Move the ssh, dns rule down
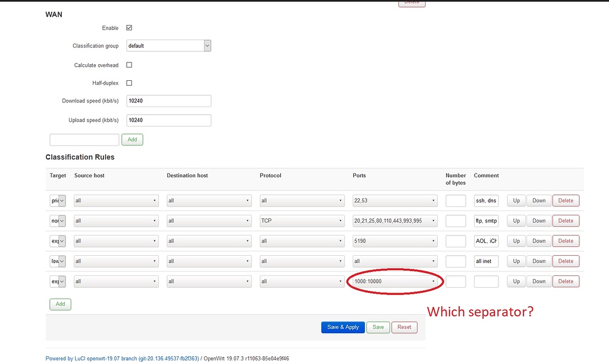Screen dimensions: 609x364 pos(538,200)
